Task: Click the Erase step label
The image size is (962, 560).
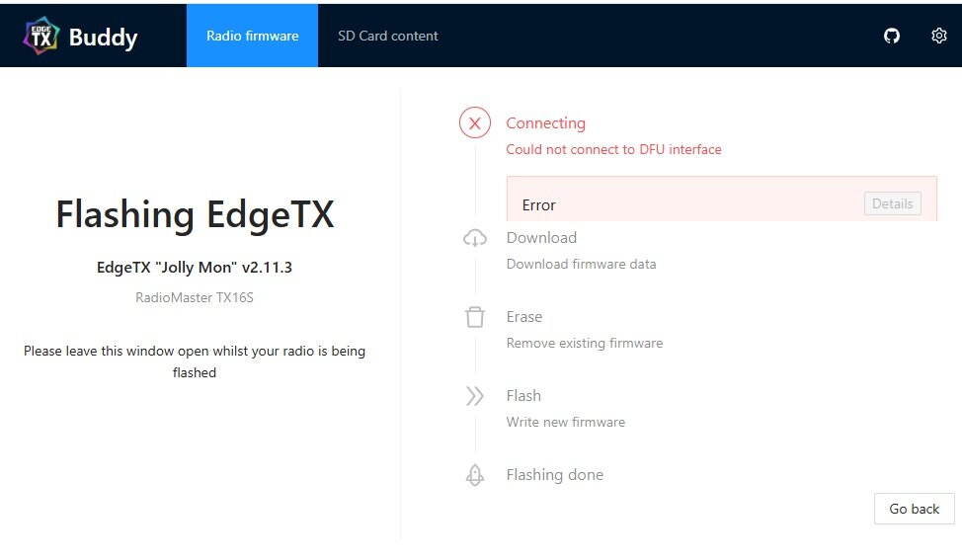Action: pos(524,317)
